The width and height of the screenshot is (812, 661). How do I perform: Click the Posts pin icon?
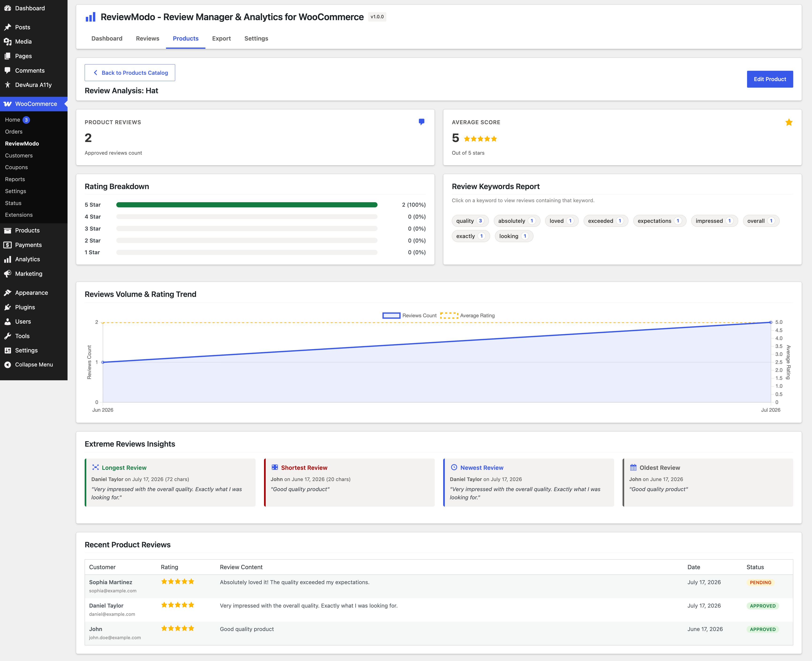pos(8,27)
